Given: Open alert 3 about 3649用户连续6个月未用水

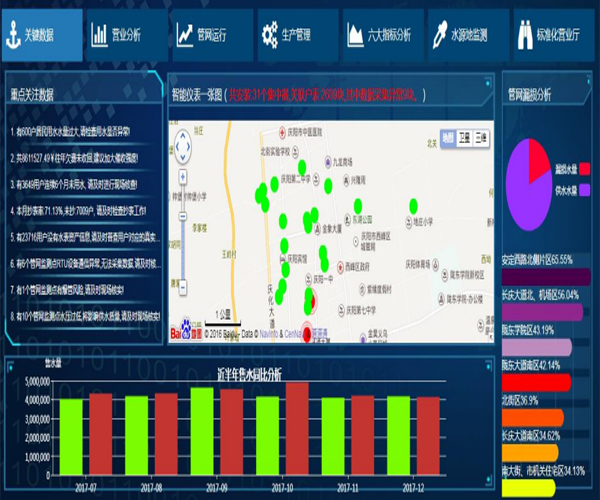Looking at the screenshot, I should click(74, 185).
